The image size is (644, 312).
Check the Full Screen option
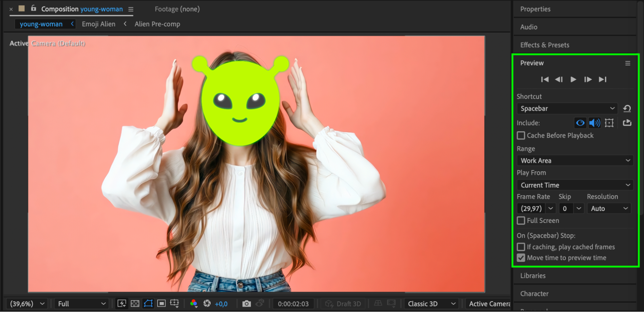coord(521,221)
